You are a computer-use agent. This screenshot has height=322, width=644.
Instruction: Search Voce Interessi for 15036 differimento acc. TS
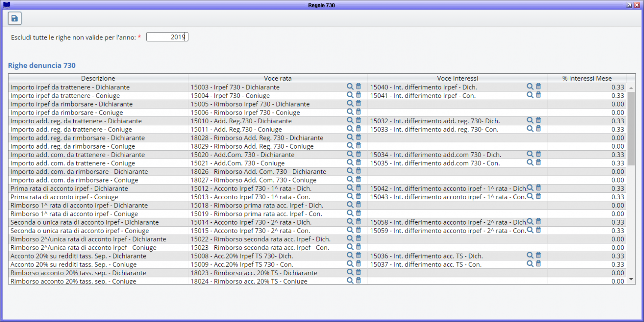[530, 255]
